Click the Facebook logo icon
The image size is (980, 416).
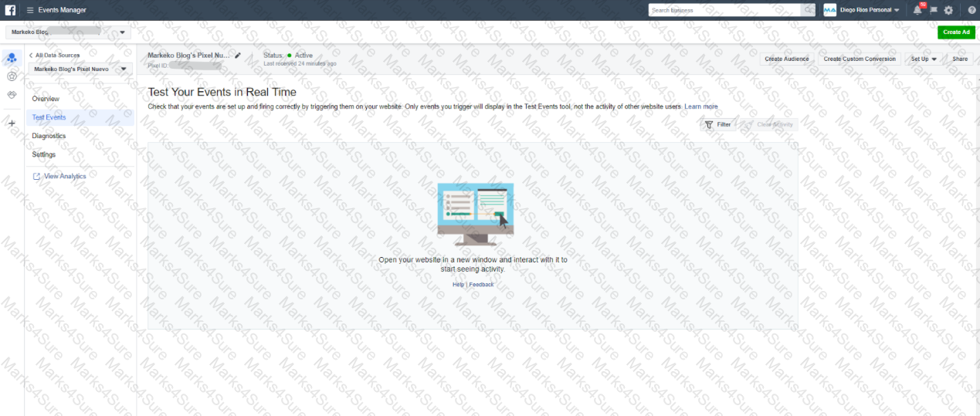click(x=10, y=10)
